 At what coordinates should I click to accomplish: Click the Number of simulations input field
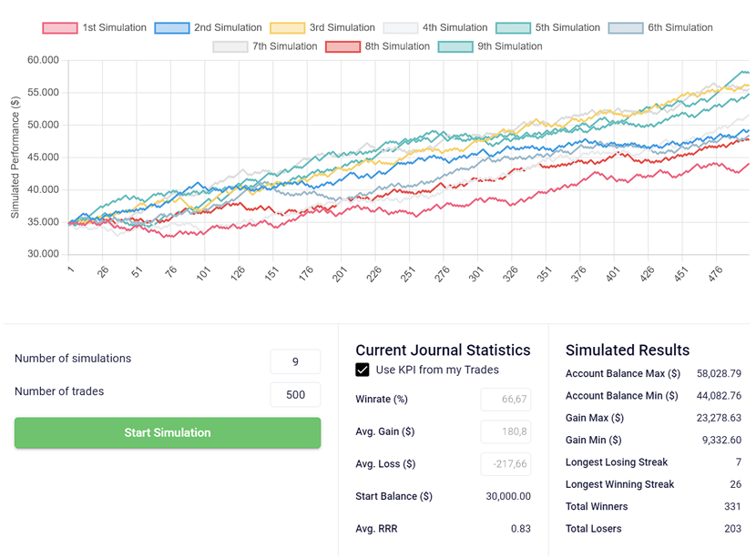pyautogui.click(x=294, y=361)
